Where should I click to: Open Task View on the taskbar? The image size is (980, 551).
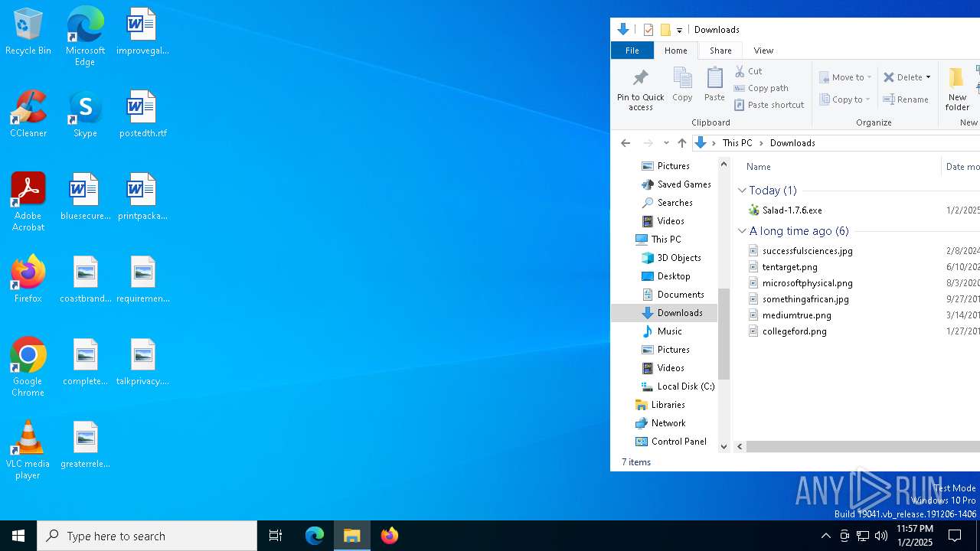point(276,536)
